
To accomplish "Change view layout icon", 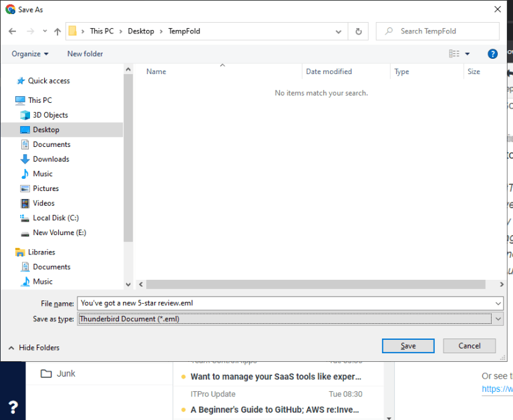I will pos(454,53).
